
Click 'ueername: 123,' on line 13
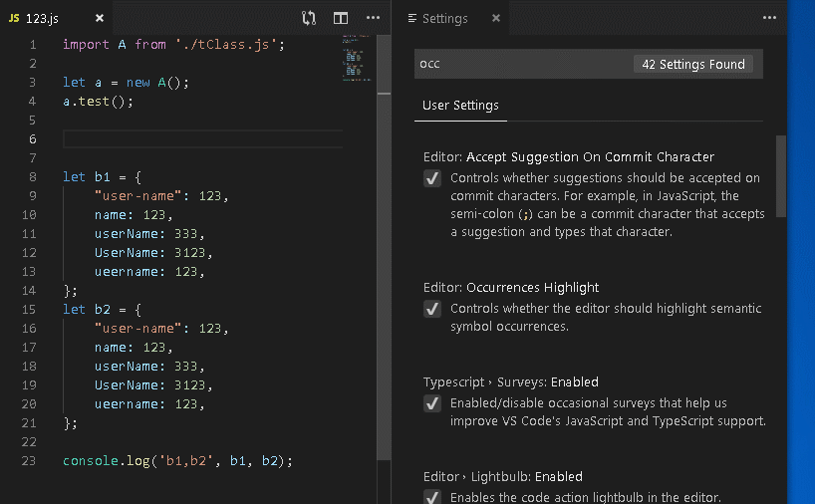[x=149, y=272]
